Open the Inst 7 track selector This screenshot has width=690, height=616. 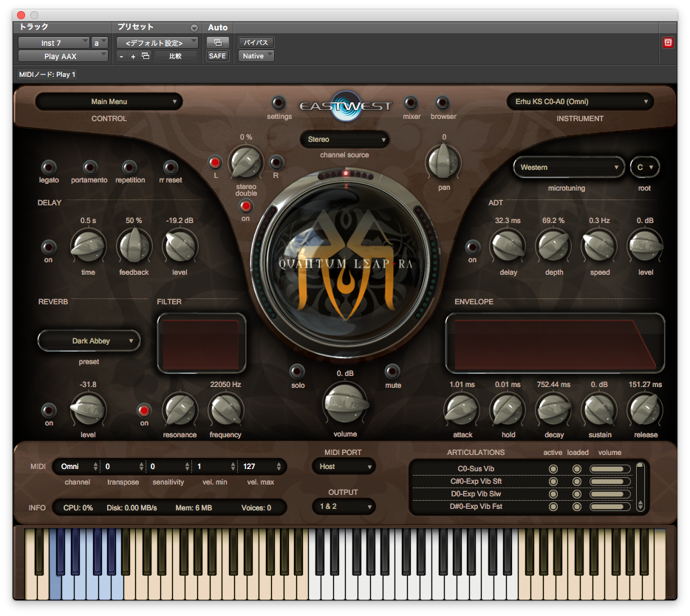pyautogui.click(x=54, y=43)
